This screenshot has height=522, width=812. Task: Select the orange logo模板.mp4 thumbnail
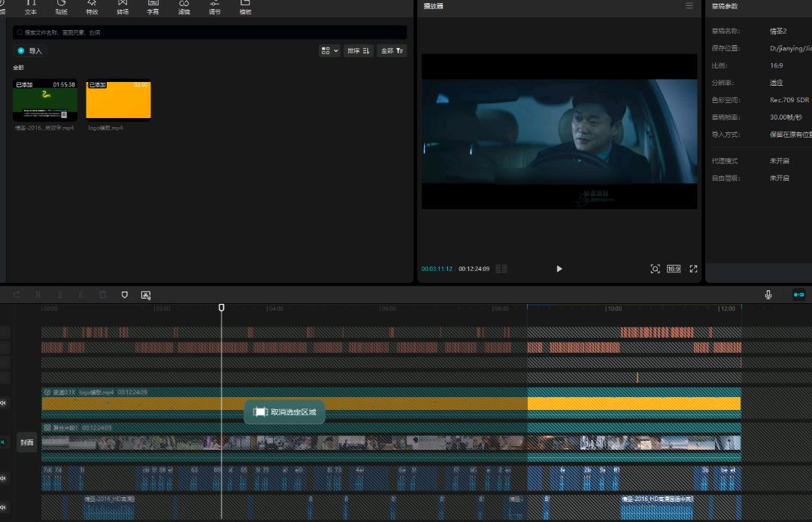[x=118, y=99]
